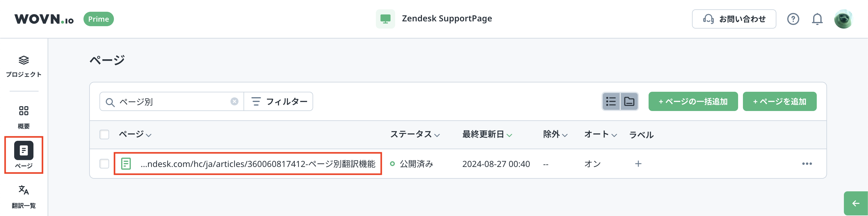Clear the search field text
This screenshot has width=868, height=216.
tap(234, 101)
